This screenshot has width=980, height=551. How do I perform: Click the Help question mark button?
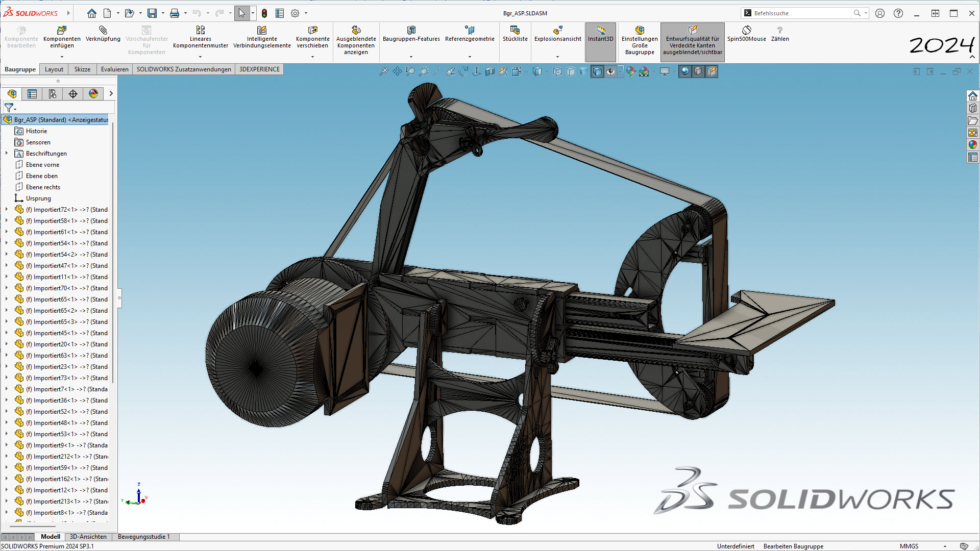tap(898, 13)
